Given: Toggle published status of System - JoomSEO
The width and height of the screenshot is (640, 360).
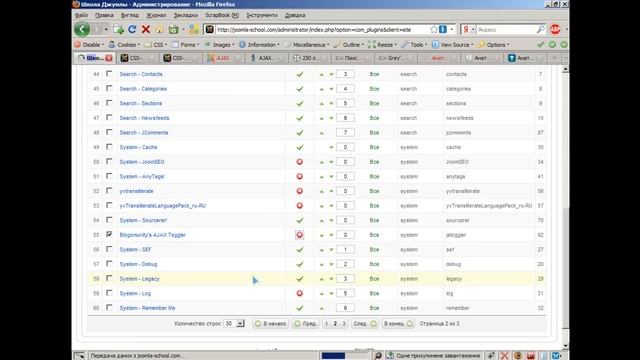Looking at the screenshot, I should coord(300,162).
